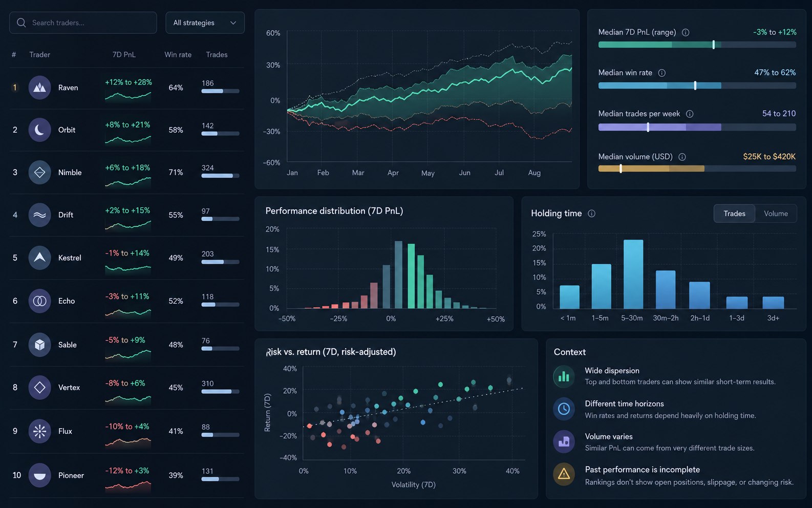
Task: Click Nimble's "71%" win rate value
Action: [x=176, y=173]
